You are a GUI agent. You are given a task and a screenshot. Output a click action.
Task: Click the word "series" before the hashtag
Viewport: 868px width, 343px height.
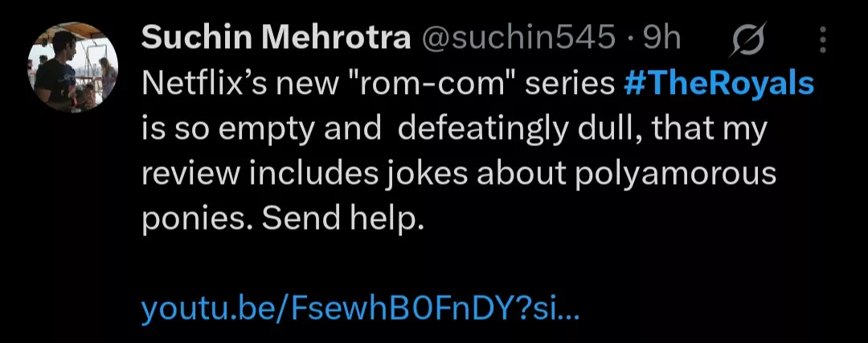click(x=571, y=84)
